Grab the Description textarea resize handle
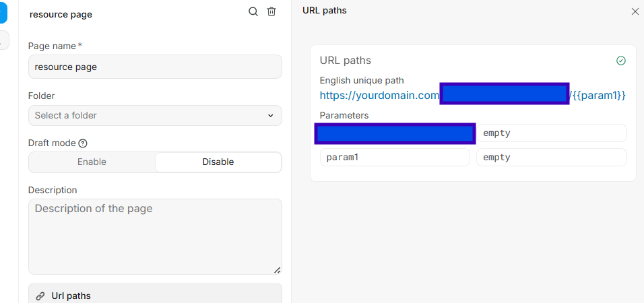 tap(277, 269)
